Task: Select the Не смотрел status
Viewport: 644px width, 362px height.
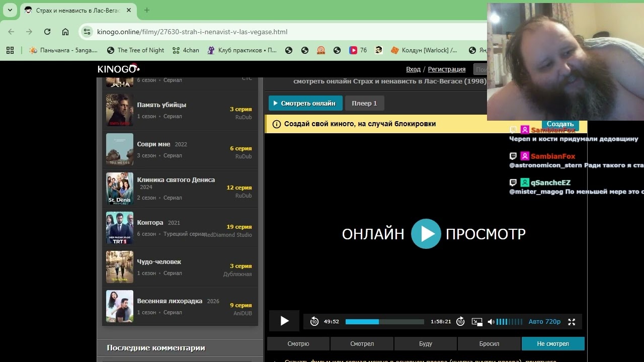Action: (x=553, y=344)
